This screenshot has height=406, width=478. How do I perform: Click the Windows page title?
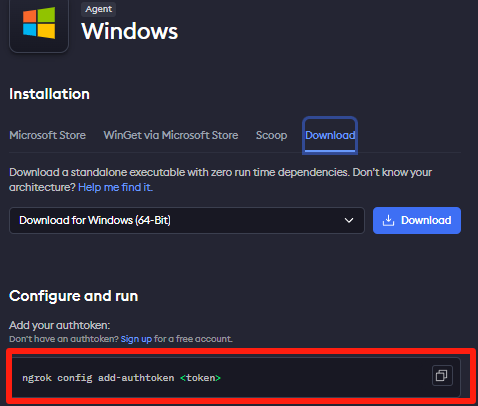pos(129,31)
